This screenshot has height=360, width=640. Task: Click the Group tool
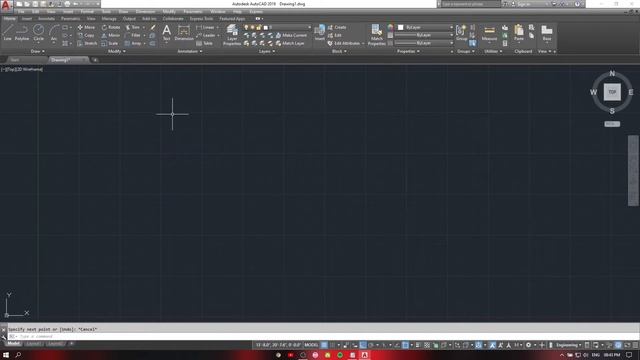462,33
